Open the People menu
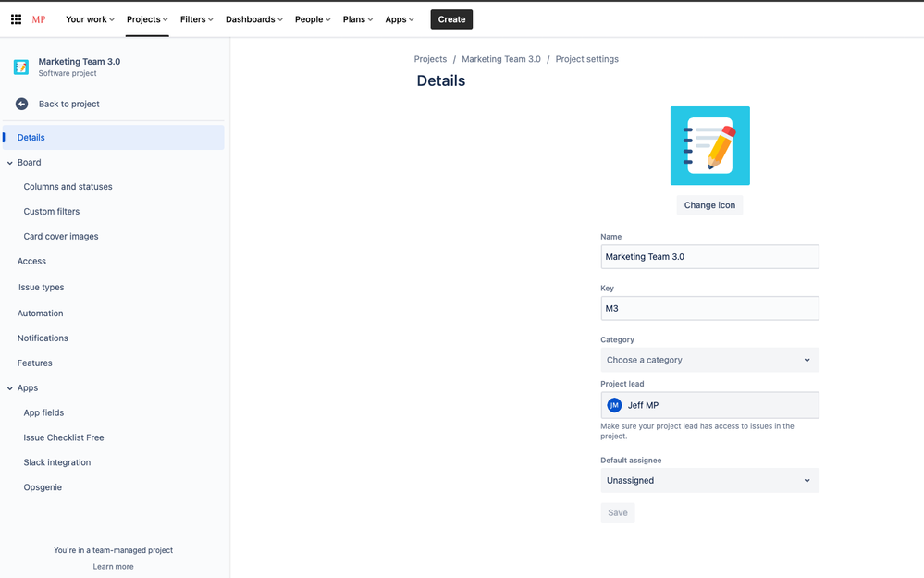924x578 pixels. coord(312,18)
